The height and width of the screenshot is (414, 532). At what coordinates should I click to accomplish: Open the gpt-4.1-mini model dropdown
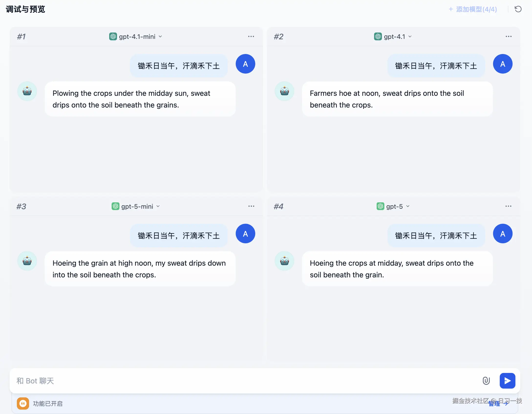click(x=160, y=36)
